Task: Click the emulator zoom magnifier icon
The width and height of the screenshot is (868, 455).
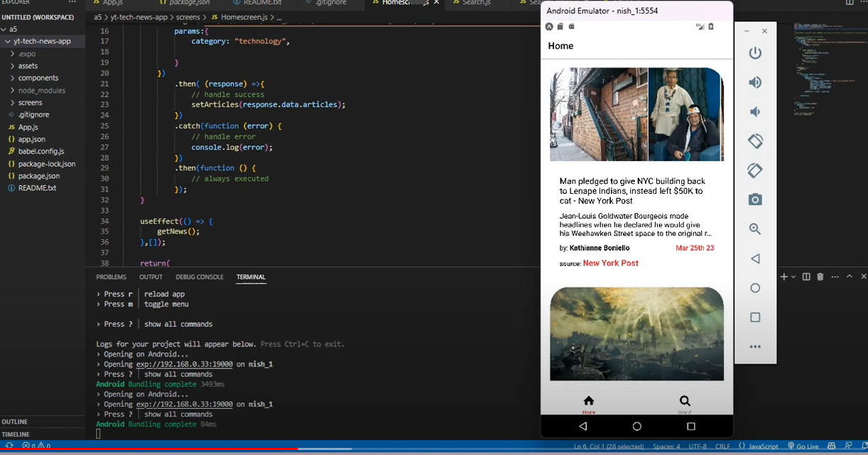Action: (x=755, y=229)
